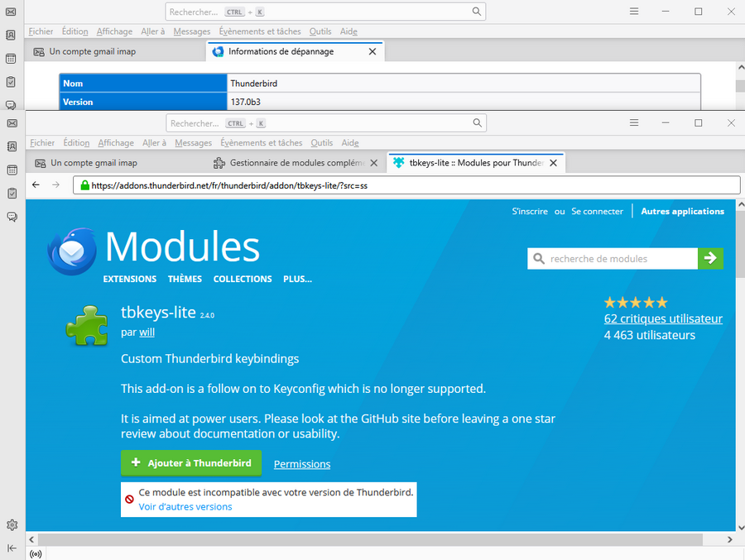The width and height of the screenshot is (745, 560).
Task: Go forward with the right arrow button
Action: pos(56,184)
